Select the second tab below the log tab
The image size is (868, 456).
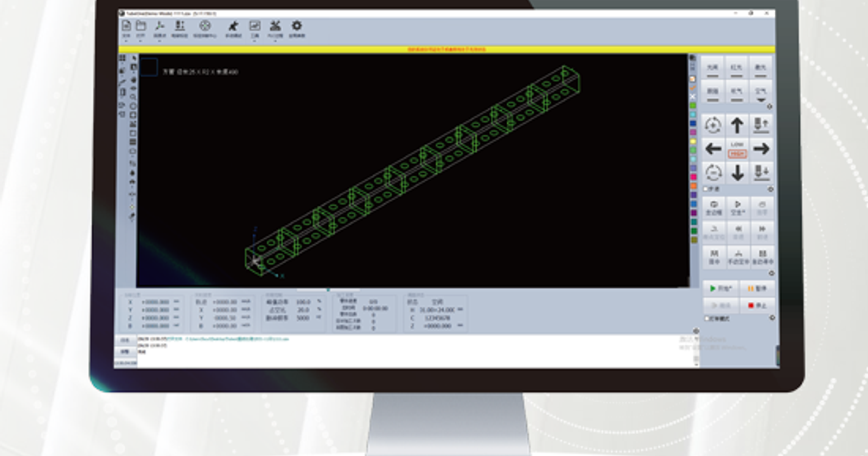click(125, 351)
